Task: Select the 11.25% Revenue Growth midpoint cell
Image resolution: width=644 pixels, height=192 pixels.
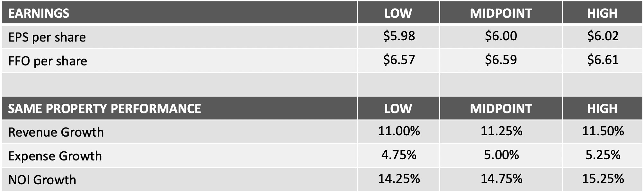Action: (x=501, y=131)
